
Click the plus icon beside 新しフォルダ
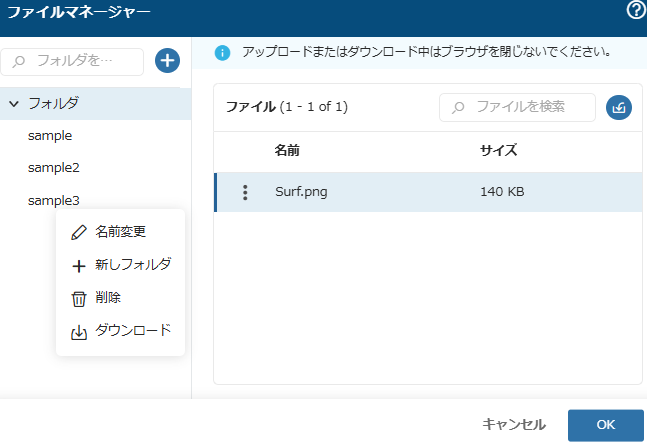click(x=79, y=266)
